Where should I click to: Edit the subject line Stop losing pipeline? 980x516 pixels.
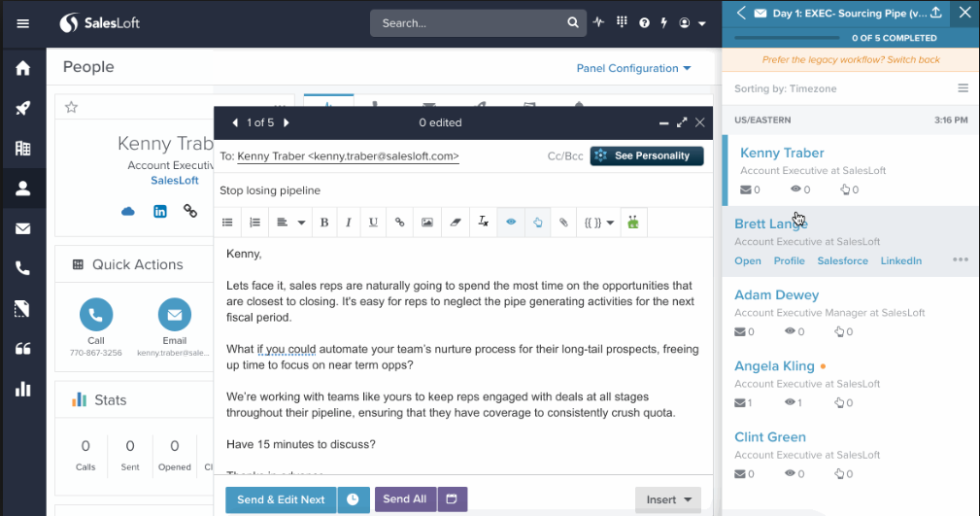tap(462, 190)
